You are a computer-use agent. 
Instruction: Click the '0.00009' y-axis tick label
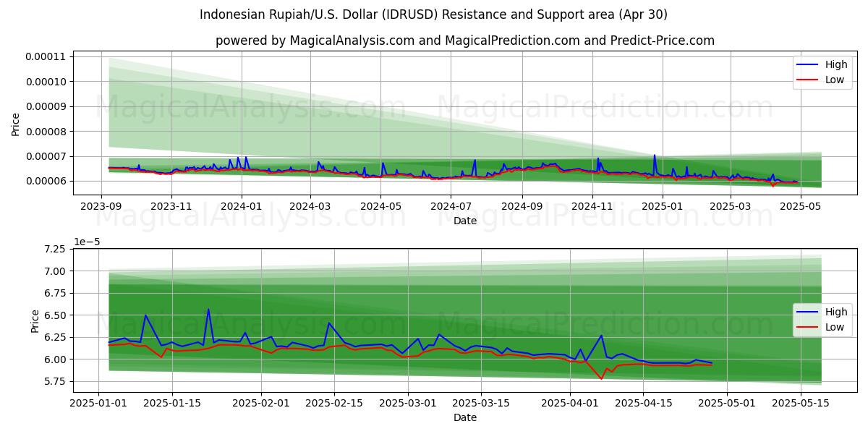tap(46, 106)
